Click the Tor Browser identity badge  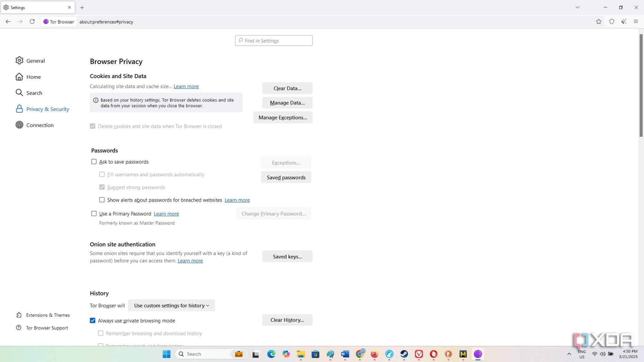pyautogui.click(x=59, y=22)
